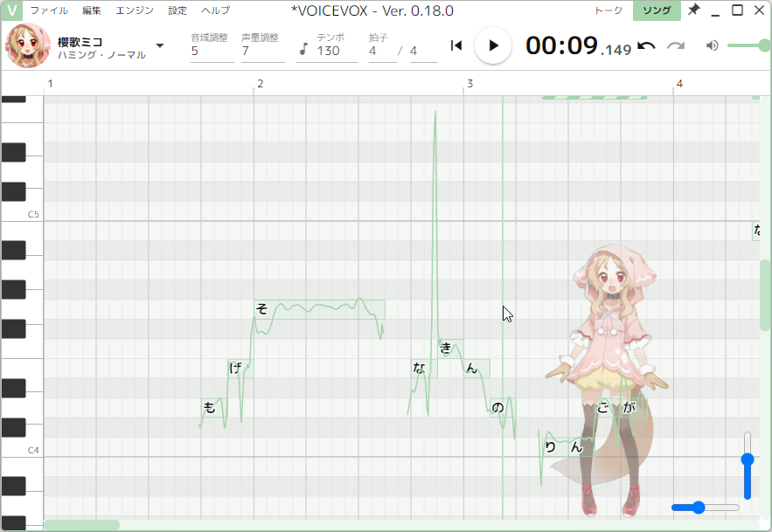Screen dimensions: 772x532
Task: Select the の note
Action: click(x=503, y=407)
